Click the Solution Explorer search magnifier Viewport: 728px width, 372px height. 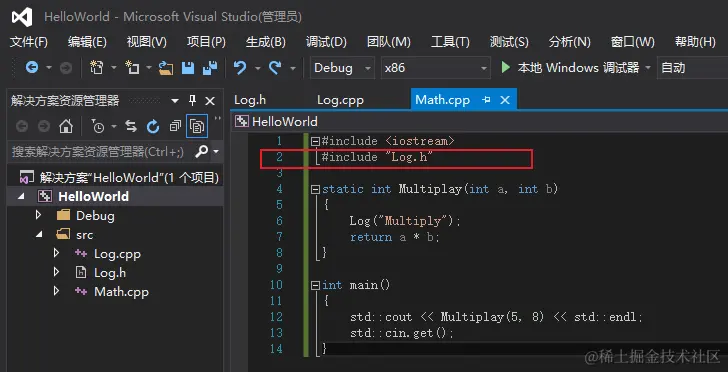[202, 151]
